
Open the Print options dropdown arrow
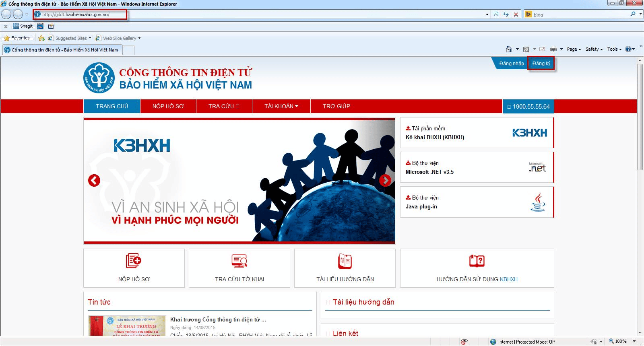561,49
